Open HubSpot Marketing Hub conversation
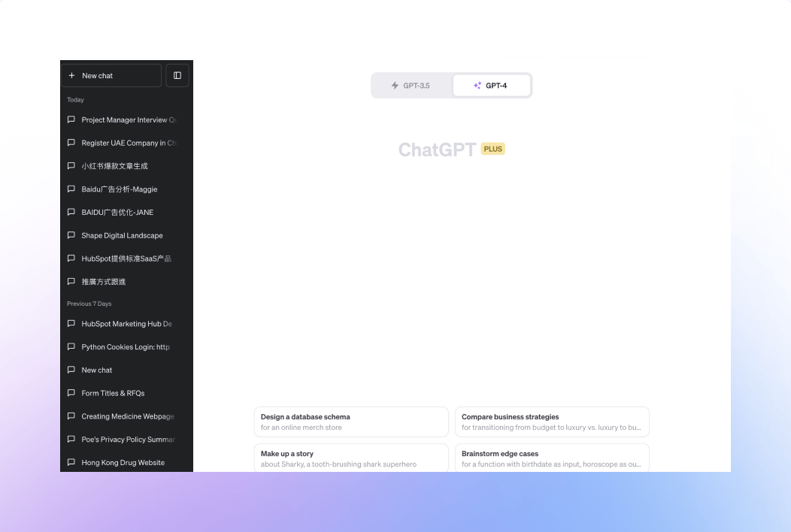 [126, 324]
